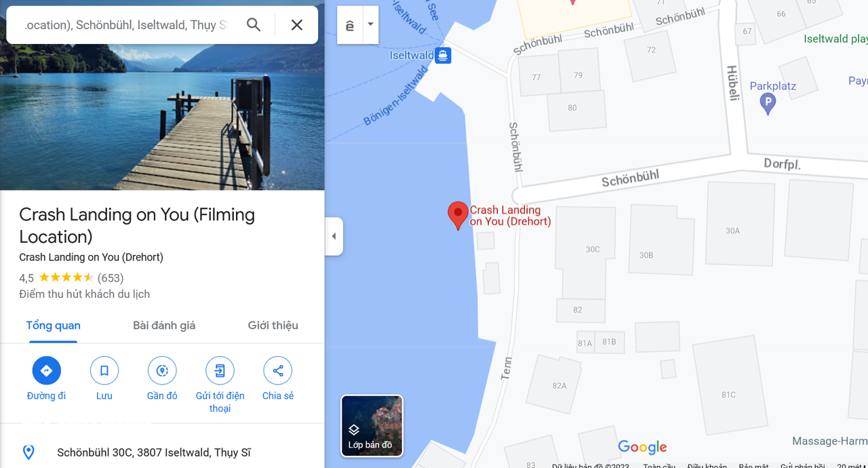This screenshot has height=468, width=868.
Task: Open Lớp bản đồ layers thumbnail
Action: pyautogui.click(x=372, y=426)
